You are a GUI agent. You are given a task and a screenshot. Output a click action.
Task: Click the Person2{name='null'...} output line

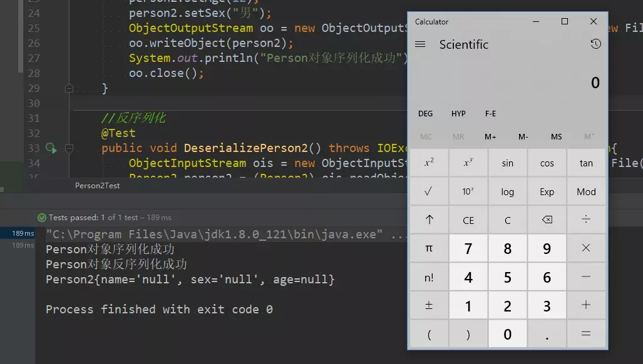(190, 279)
